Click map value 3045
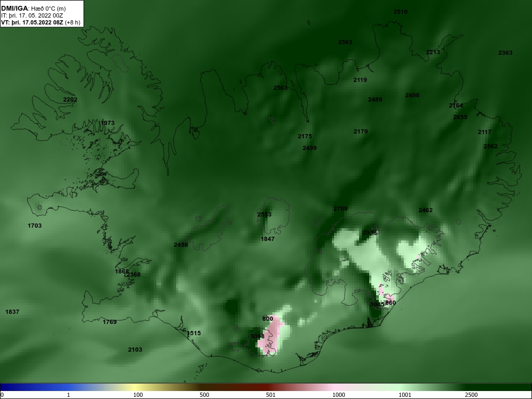This screenshot has width=532, height=399. point(377,304)
